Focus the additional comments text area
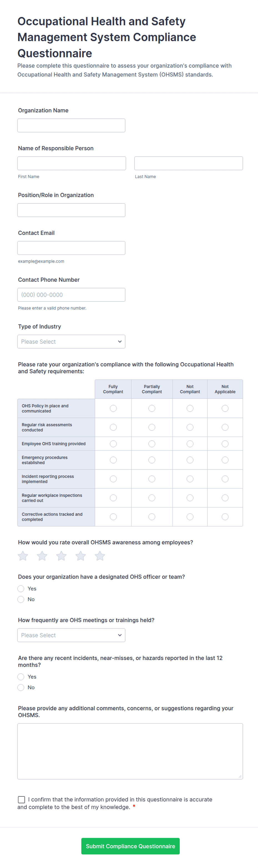 [x=130, y=751]
